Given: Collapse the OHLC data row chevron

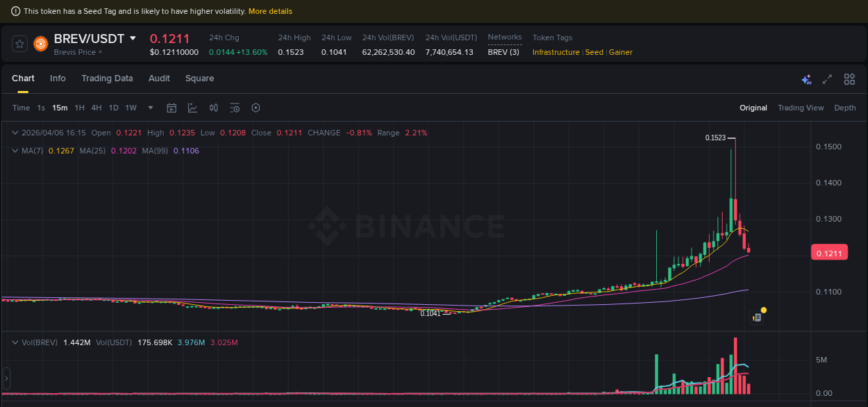Looking at the screenshot, I should point(15,133).
